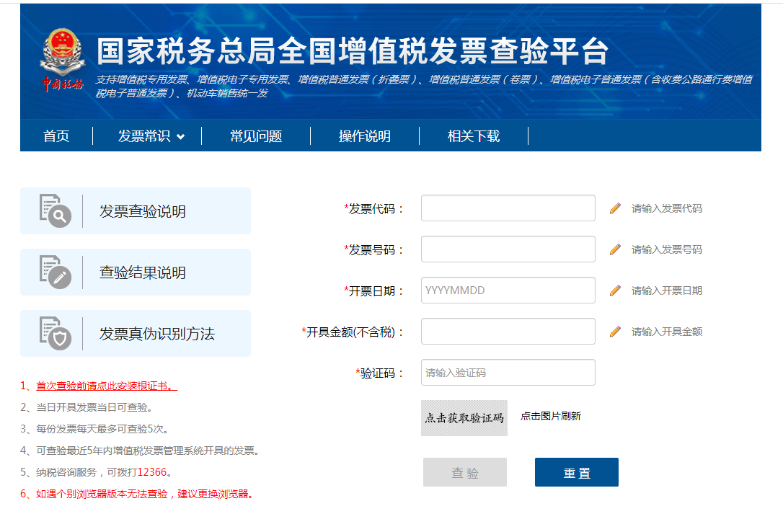The width and height of the screenshot is (783, 532).
Task: Open the 发票查验说明 panel
Action: 136,210
